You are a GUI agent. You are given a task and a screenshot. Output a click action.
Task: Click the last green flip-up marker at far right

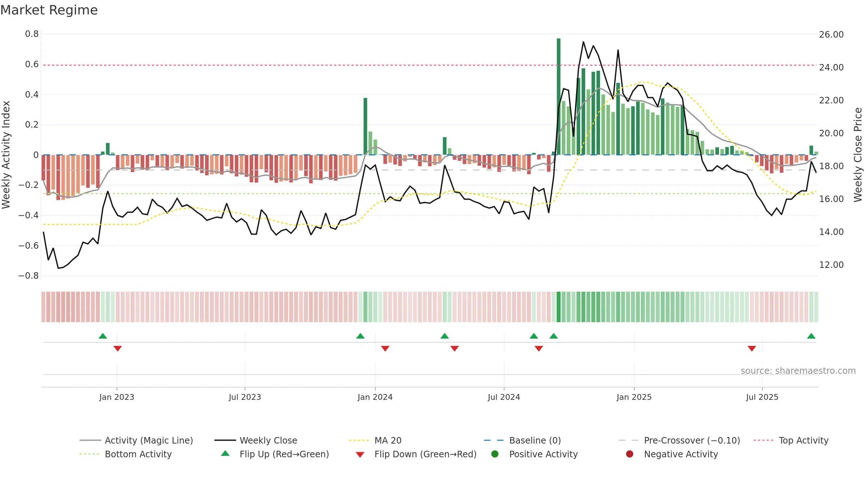[x=811, y=336]
